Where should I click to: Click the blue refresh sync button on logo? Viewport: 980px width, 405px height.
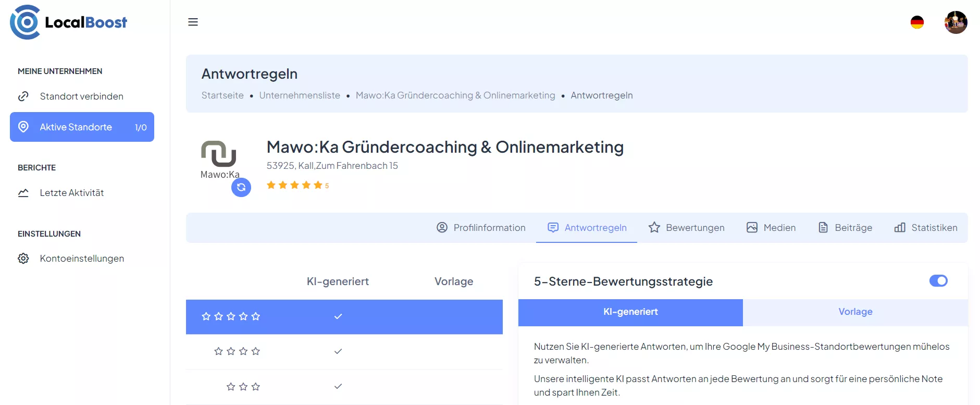tap(241, 187)
